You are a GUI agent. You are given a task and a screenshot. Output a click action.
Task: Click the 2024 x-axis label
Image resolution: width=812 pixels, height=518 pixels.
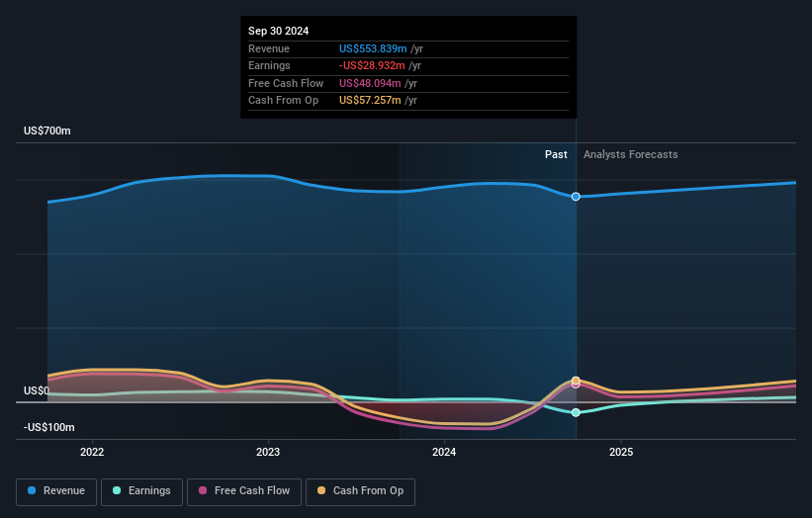[444, 452]
